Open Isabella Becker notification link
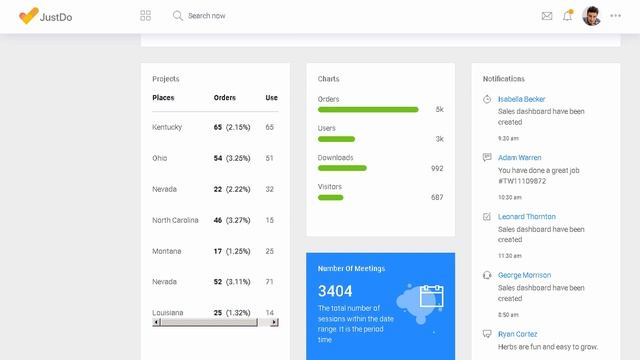 (521, 99)
